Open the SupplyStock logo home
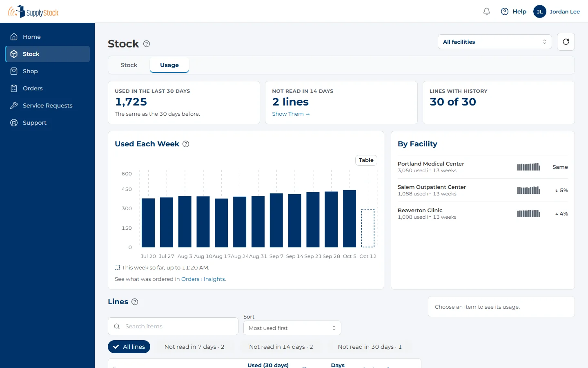 coord(33,11)
